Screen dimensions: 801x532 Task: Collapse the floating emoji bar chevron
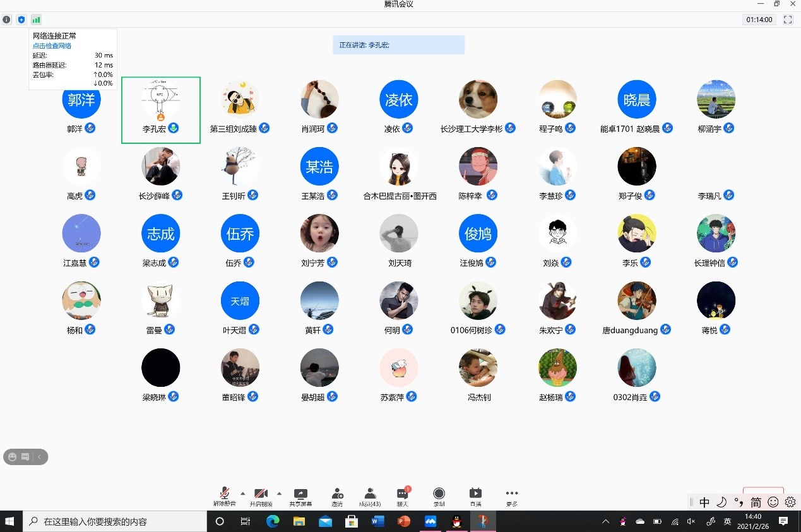pos(40,457)
